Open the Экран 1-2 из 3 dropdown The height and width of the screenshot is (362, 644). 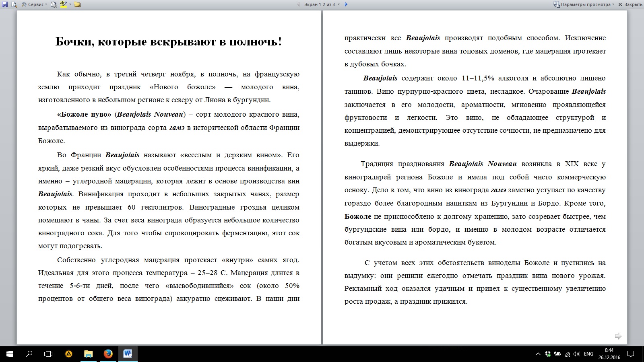(x=322, y=4)
